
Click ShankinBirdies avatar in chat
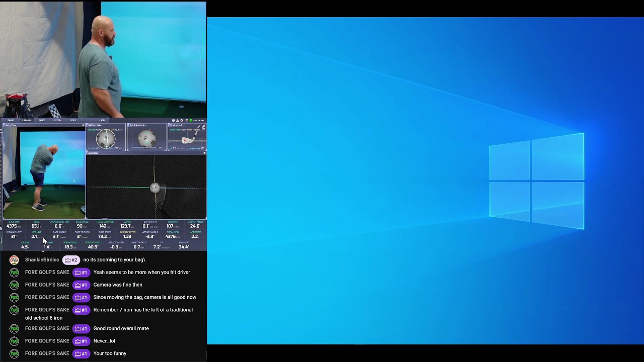[x=14, y=260]
